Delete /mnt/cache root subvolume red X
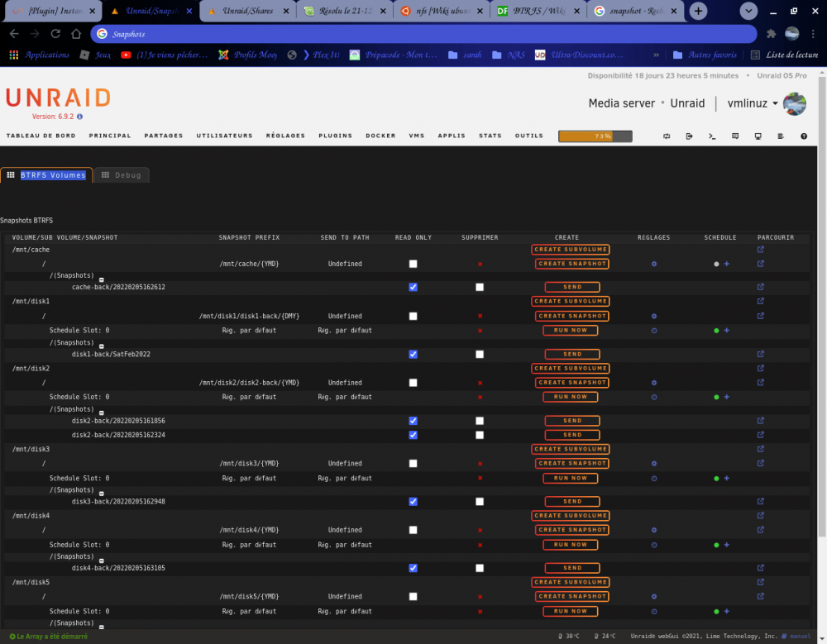This screenshot has height=644, width=827. (x=480, y=264)
